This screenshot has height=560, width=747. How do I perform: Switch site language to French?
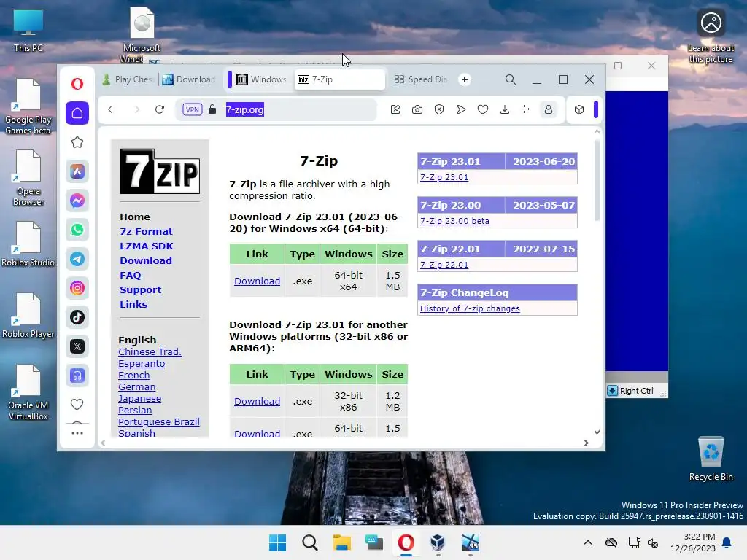tap(134, 376)
